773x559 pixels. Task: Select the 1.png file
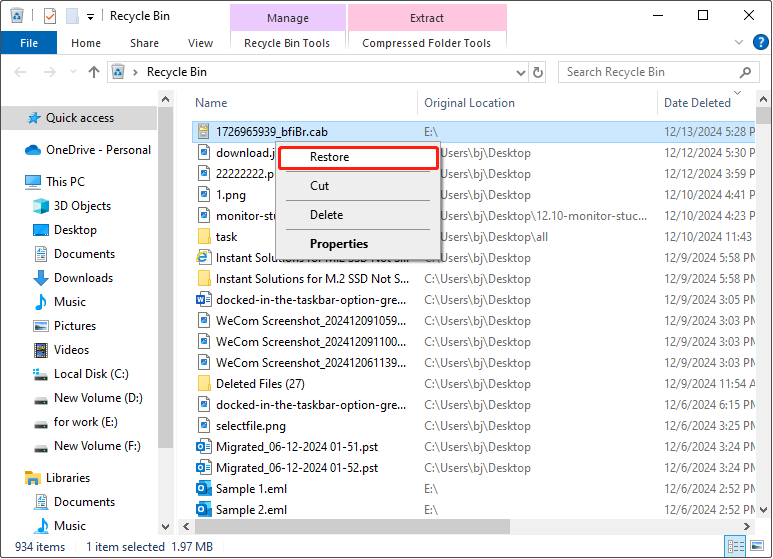pyautogui.click(x=231, y=195)
